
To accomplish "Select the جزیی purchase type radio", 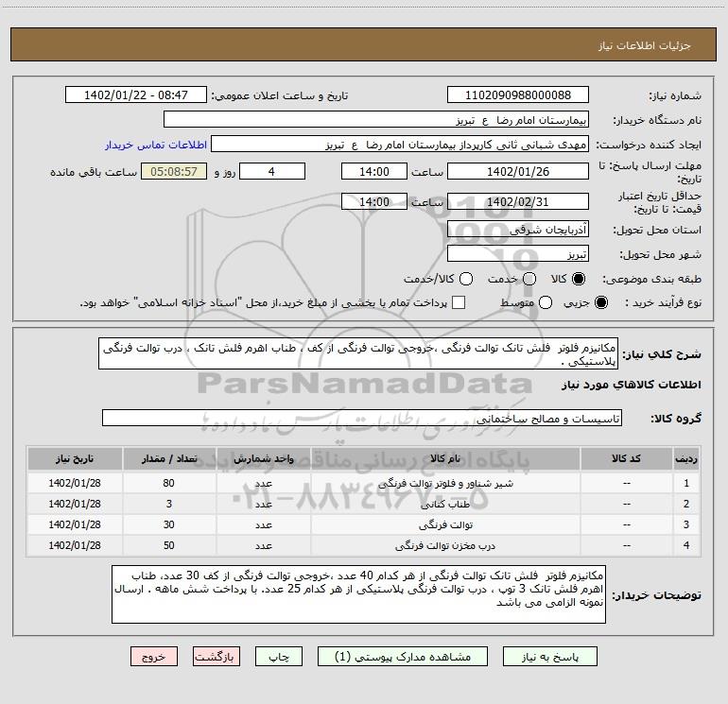I will point(601,302).
